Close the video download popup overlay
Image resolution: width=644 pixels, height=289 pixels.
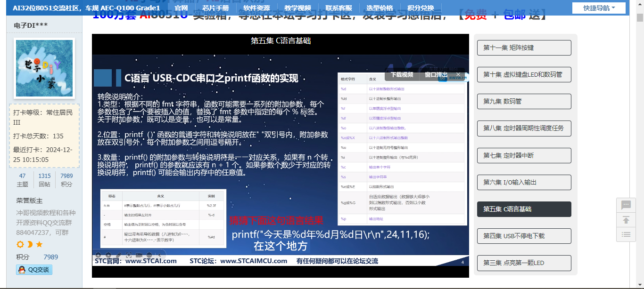[x=458, y=74]
